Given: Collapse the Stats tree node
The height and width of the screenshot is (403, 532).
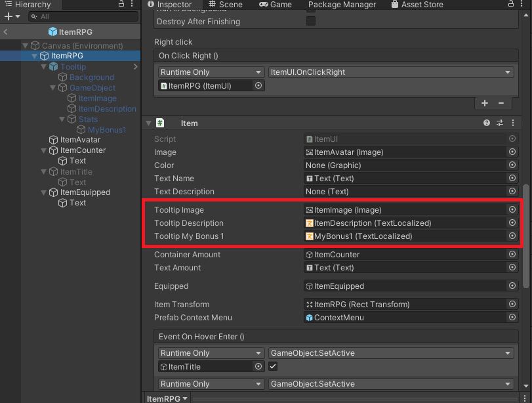Looking at the screenshot, I should (62, 119).
